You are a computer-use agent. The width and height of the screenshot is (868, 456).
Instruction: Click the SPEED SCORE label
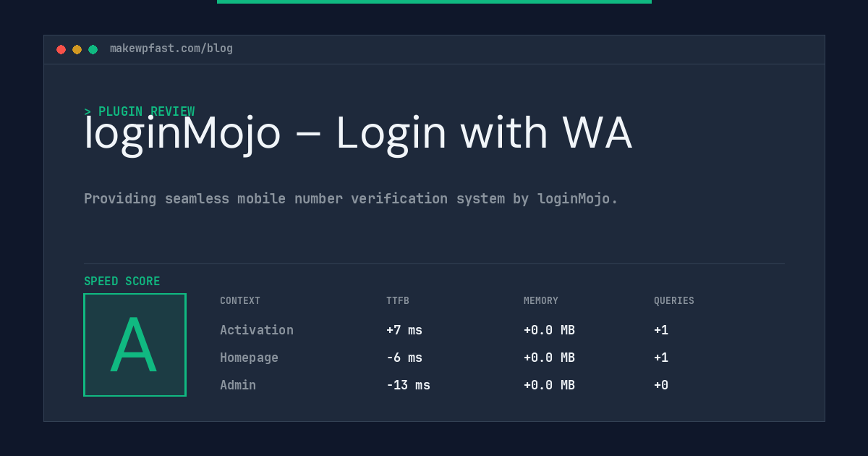coord(122,281)
